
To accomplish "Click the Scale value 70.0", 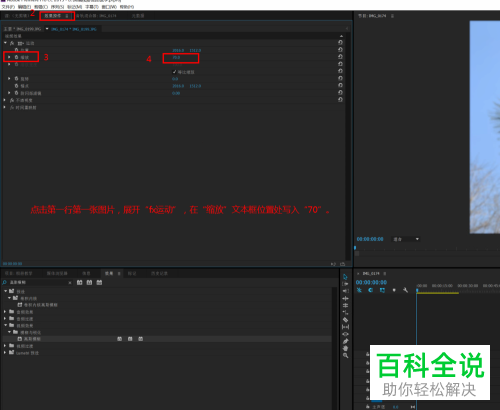I will (176, 57).
